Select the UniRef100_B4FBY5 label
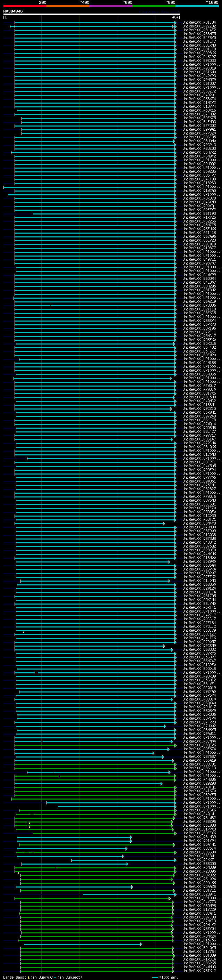 tap(199, 38)
